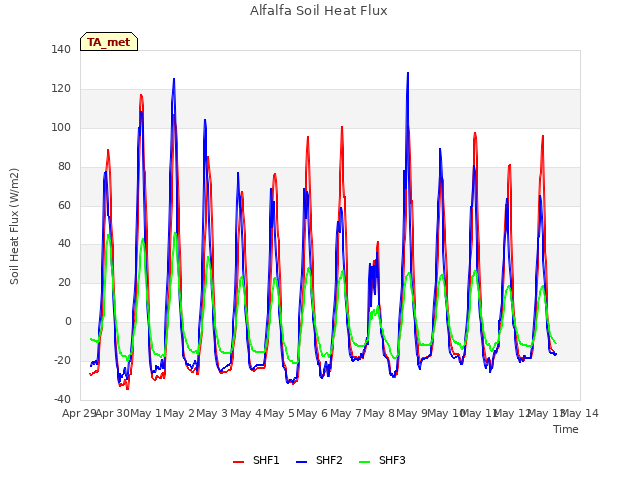This screenshot has height=480, width=640.
Task: Click the y-axis tick label 120
Action: 61,89
